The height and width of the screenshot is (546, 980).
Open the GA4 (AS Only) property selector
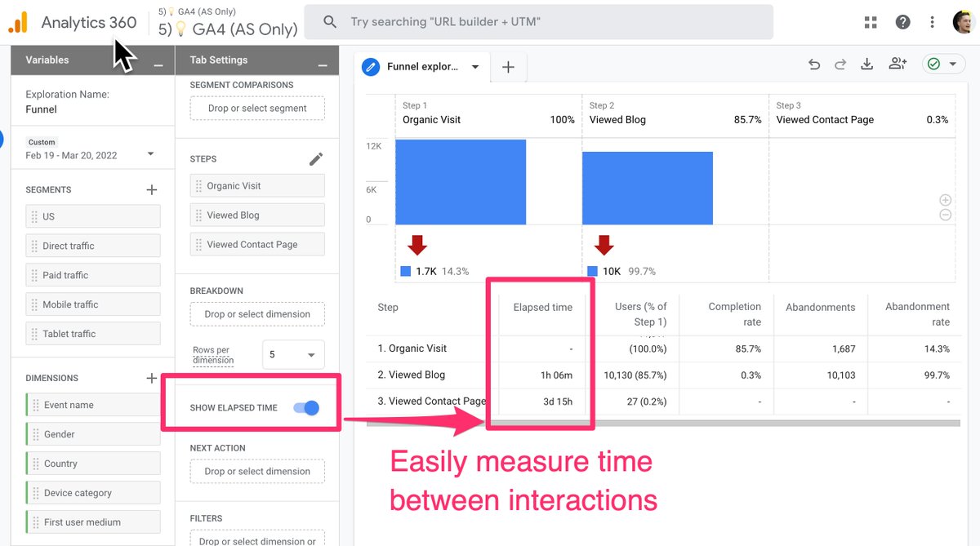pyautogui.click(x=228, y=24)
